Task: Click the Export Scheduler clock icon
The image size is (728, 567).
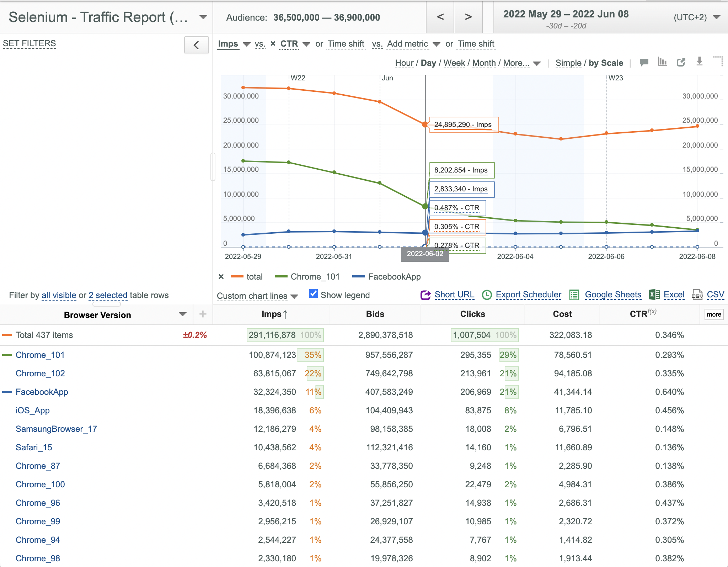Action: coord(487,295)
